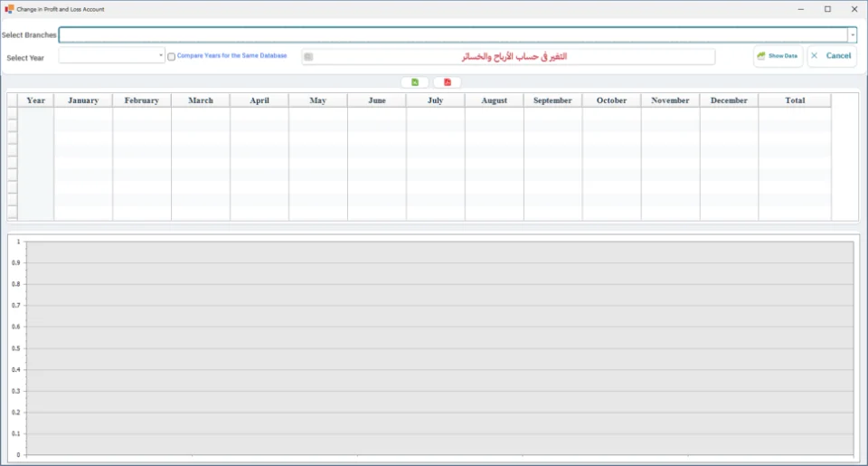The height and width of the screenshot is (466, 868).
Task: Click the March column header
Action: pyautogui.click(x=201, y=100)
